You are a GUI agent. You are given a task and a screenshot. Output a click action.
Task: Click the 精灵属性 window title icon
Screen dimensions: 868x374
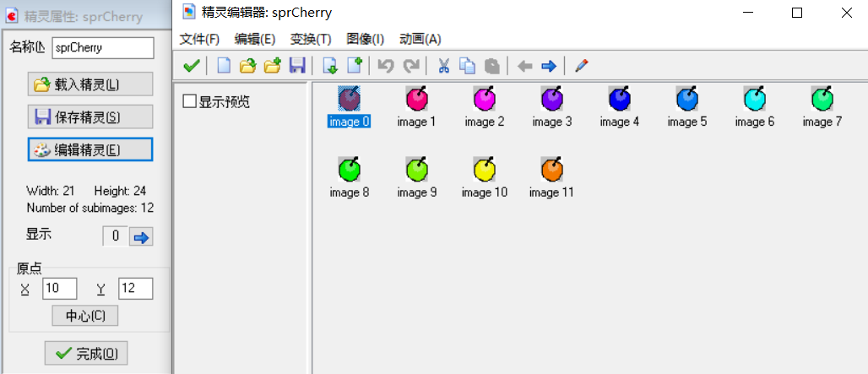(x=11, y=16)
